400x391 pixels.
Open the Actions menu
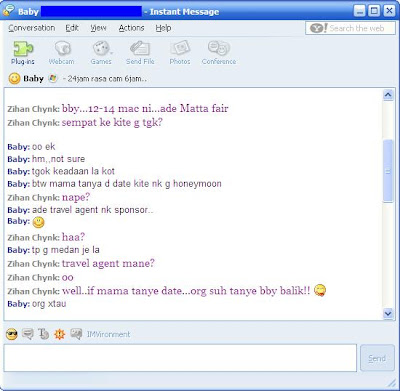pos(131,28)
